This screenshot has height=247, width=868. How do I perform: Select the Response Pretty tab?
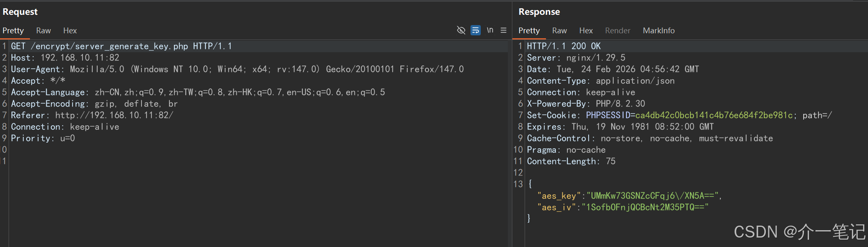(529, 30)
